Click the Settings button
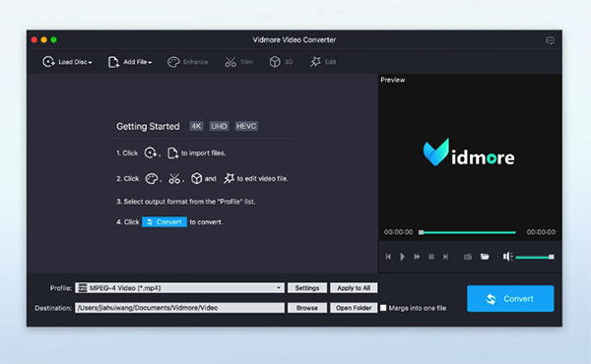The image size is (591, 364). (x=307, y=288)
